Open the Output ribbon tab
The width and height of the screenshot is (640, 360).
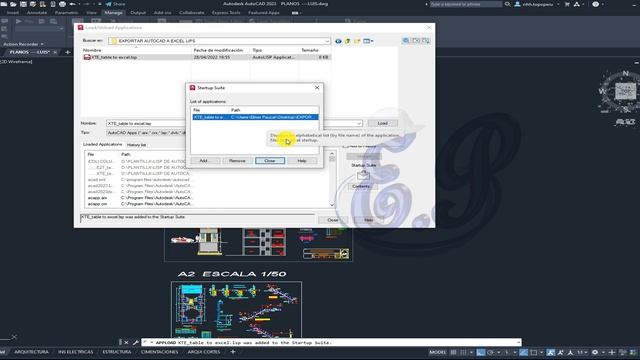(138, 13)
